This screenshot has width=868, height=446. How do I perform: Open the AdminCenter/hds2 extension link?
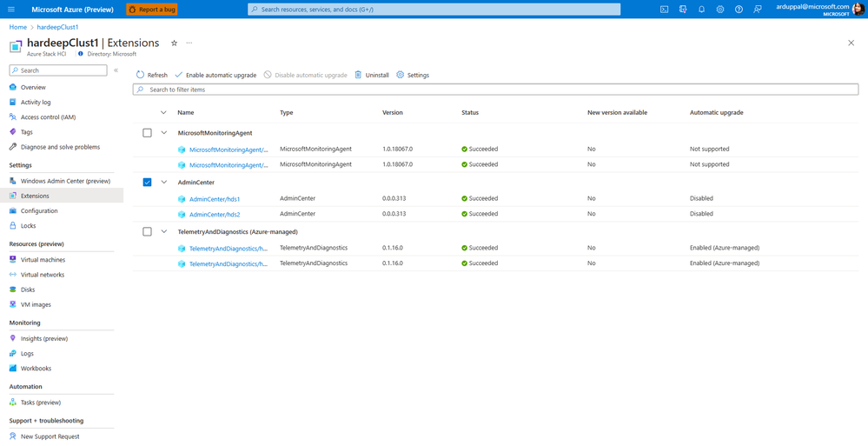pos(215,215)
